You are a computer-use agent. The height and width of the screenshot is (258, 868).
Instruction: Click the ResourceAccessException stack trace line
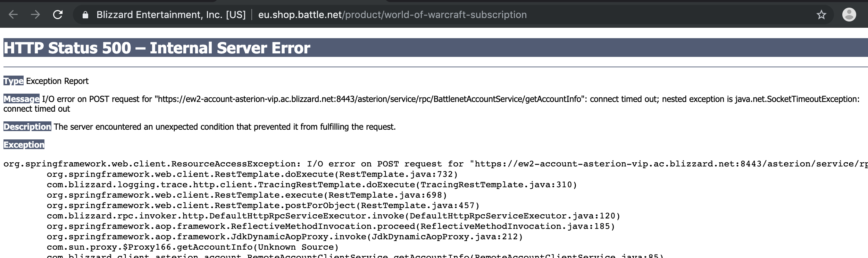click(x=436, y=164)
